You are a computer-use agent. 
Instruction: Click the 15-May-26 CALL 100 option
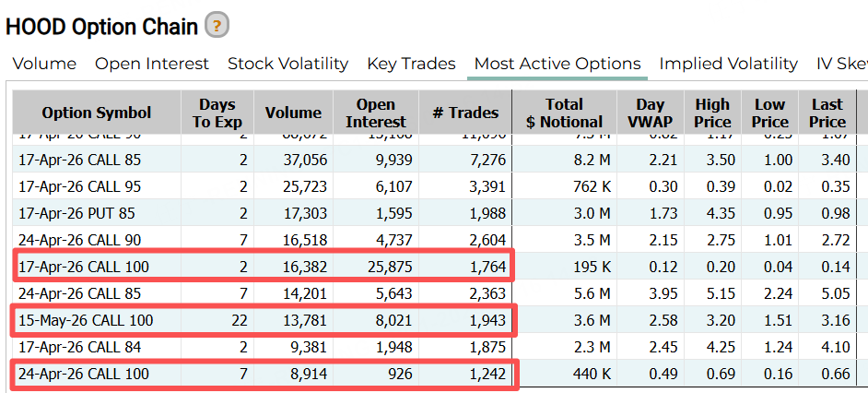pyautogui.click(x=86, y=320)
